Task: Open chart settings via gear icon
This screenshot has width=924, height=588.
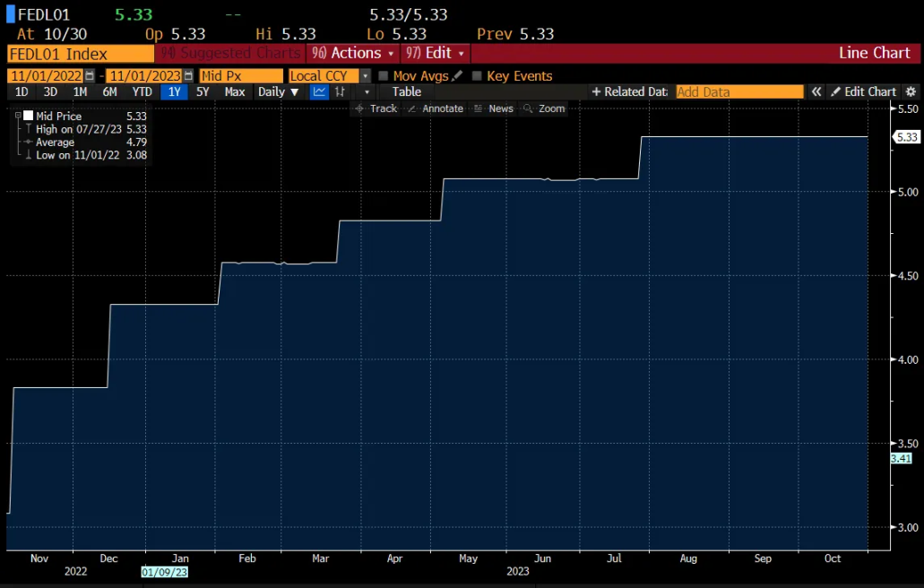Action: [911, 91]
